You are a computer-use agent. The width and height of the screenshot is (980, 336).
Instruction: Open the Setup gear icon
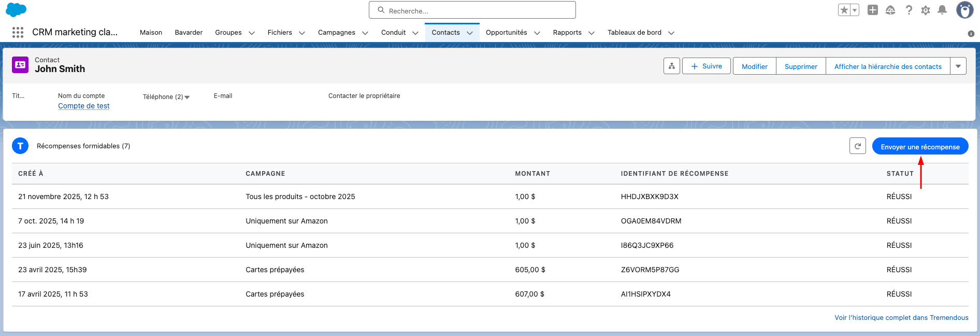[926, 10]
